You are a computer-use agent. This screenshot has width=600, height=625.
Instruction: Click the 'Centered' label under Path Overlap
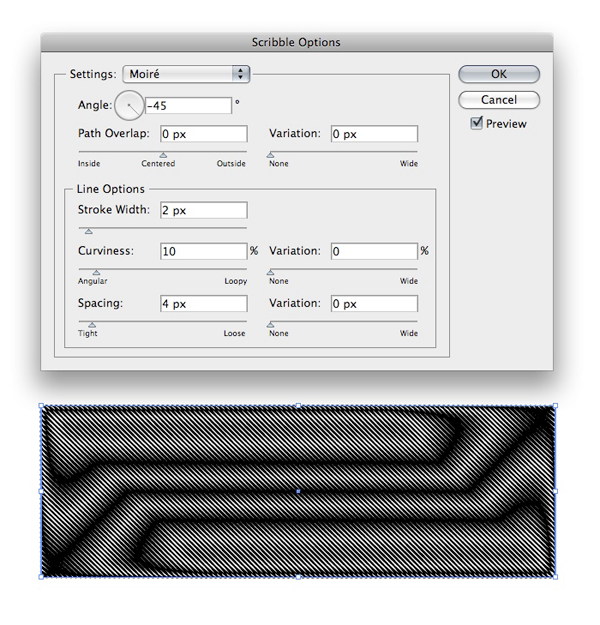(x=158, y=163)
